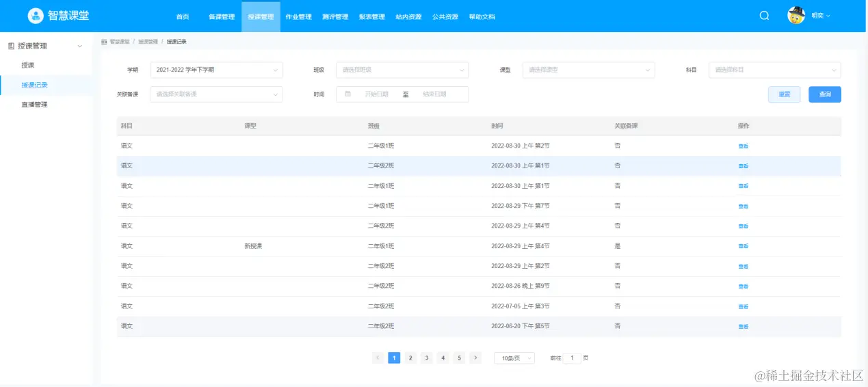868x387 pixels.
Task: Click the 2022-06-20 下午 第5节 cell
Action: [x=521, y=326]
